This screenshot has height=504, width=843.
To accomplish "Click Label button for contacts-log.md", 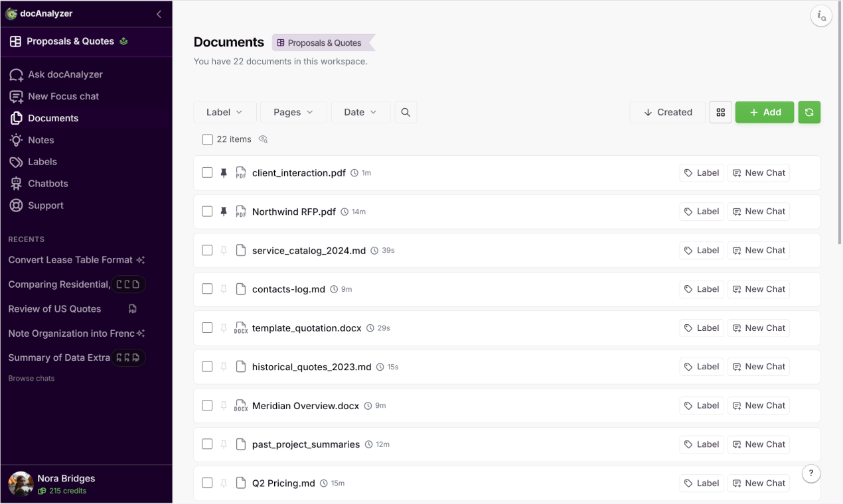I will click(702, 289).
